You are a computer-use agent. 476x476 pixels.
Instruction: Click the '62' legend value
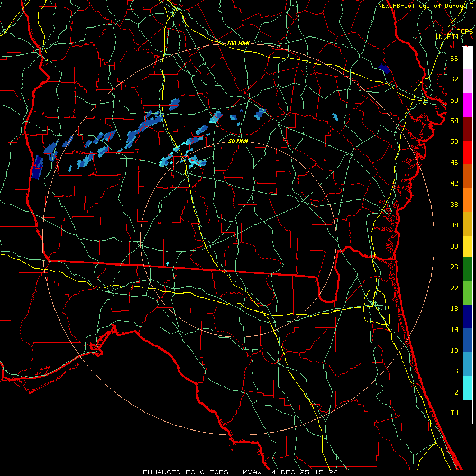click(x=454, y=79)
